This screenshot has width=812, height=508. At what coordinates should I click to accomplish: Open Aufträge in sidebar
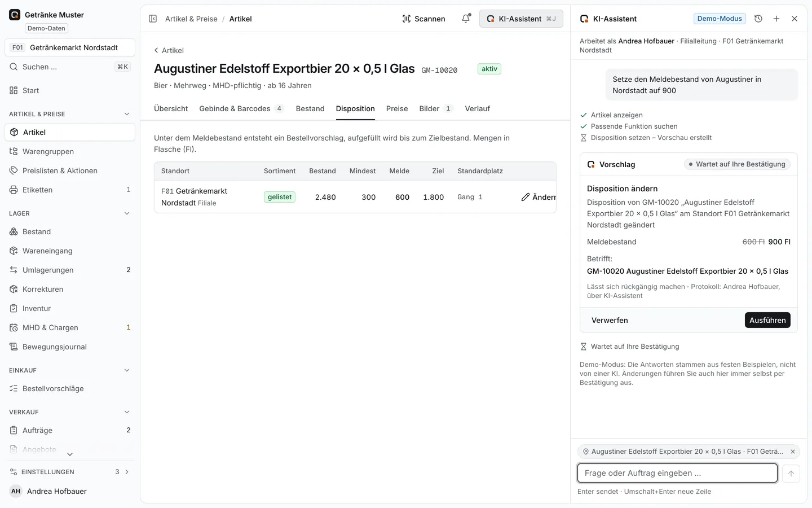coord(70,430)
